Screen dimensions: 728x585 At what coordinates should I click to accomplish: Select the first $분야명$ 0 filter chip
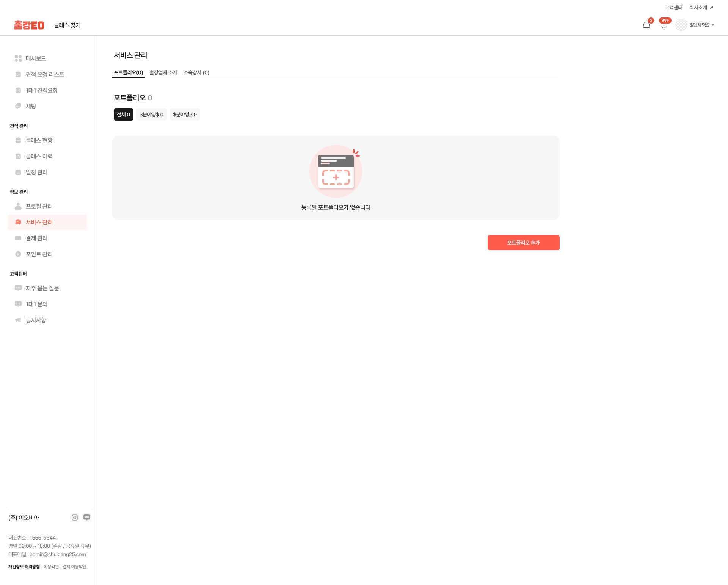pos(152,114)
